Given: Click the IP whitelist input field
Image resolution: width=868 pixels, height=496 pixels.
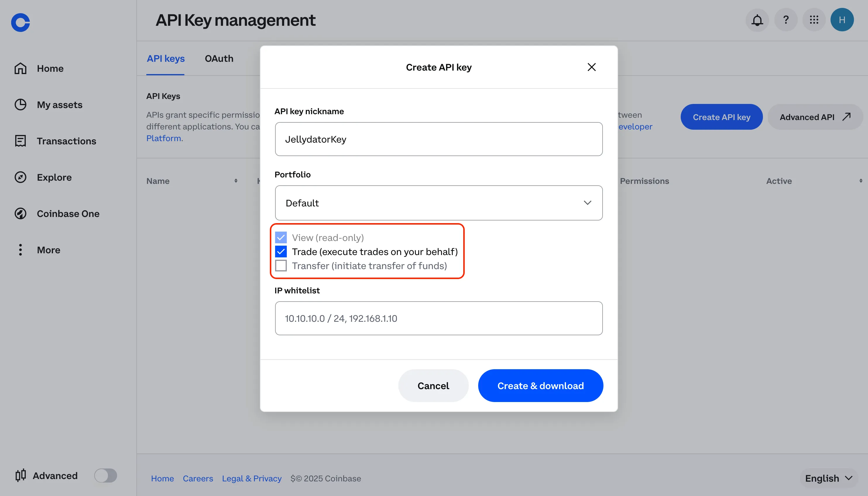Looking at the screenshot, I should pos(439,318).
